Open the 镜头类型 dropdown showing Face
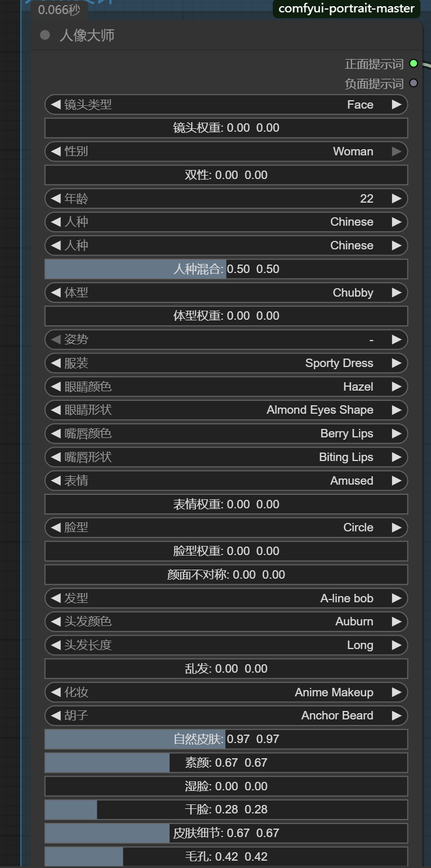 coord(226,105)
